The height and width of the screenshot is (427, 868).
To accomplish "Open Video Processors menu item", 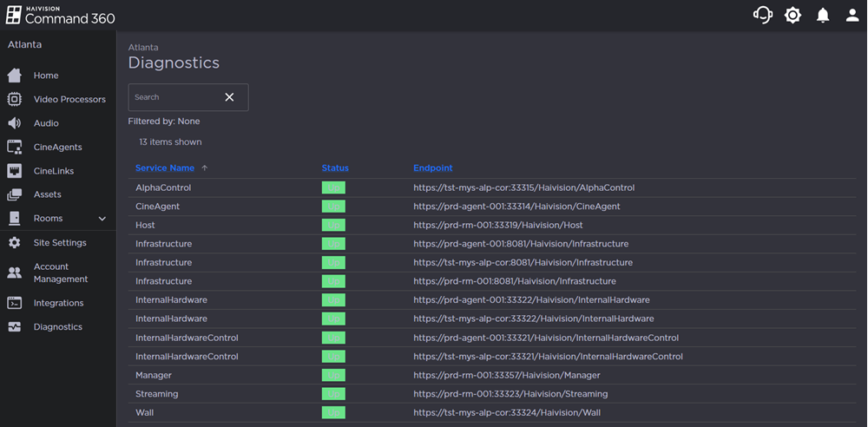I will point(69,99).
